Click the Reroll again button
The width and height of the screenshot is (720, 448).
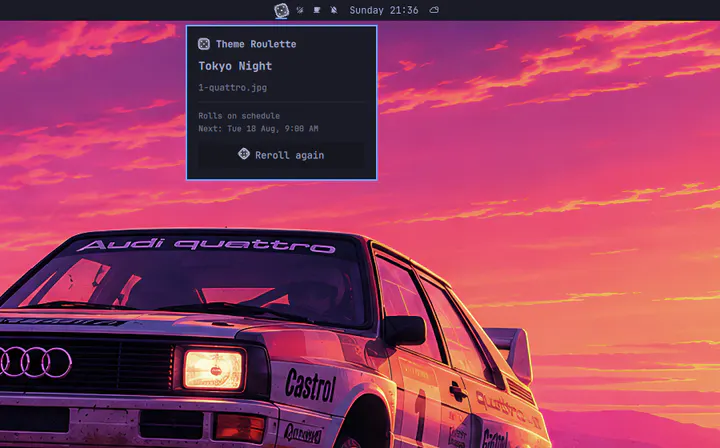coord(281,155)
